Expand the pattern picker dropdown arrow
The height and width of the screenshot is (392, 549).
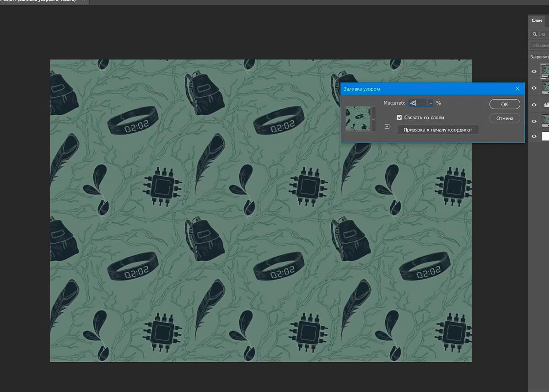[374, 119]
